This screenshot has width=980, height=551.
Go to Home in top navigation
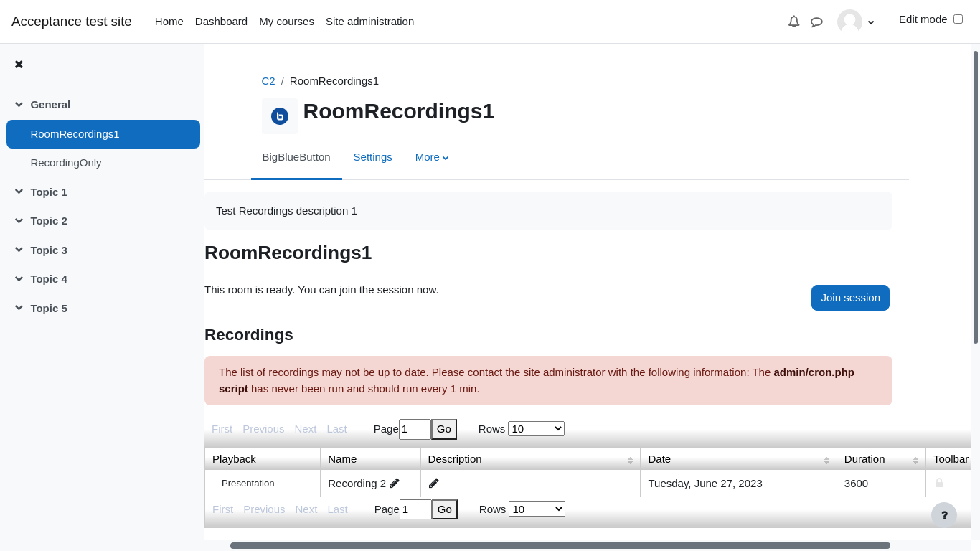[x=169, y=22]
